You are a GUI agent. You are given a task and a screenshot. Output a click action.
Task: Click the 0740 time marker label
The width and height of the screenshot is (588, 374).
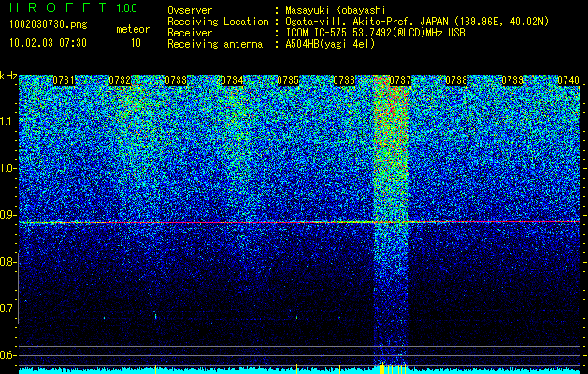coord(568,80)
